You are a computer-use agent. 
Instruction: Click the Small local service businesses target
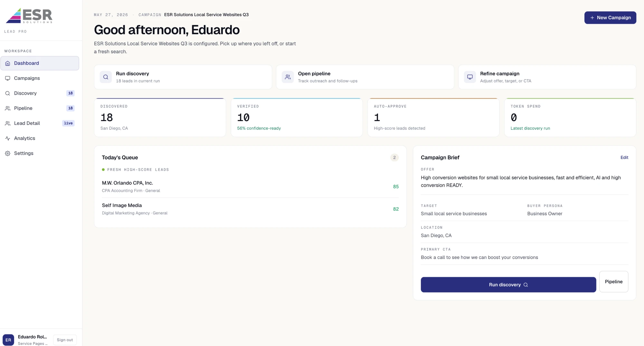coord(454,214)
